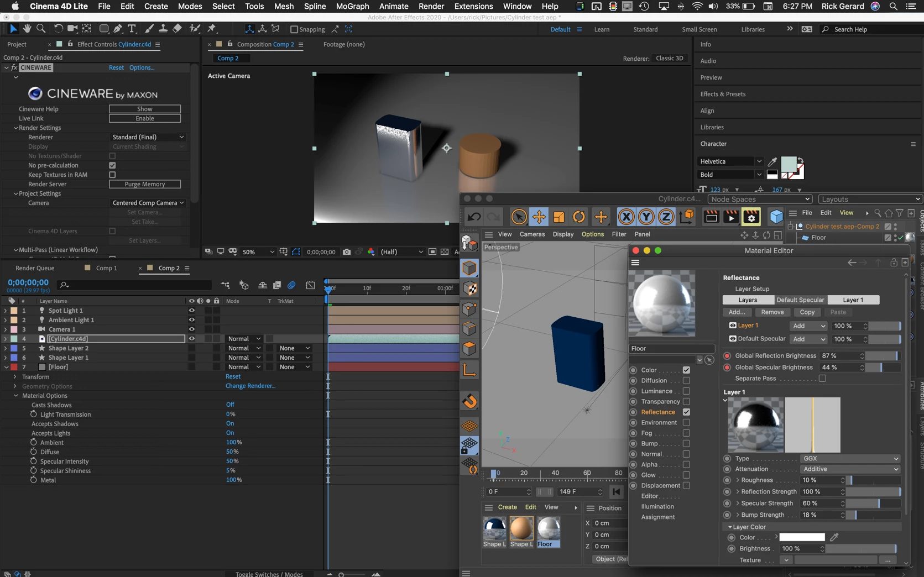Click the Wi-Fi icon in menu bar
This screenshot has width=924, height=577.
697,6
